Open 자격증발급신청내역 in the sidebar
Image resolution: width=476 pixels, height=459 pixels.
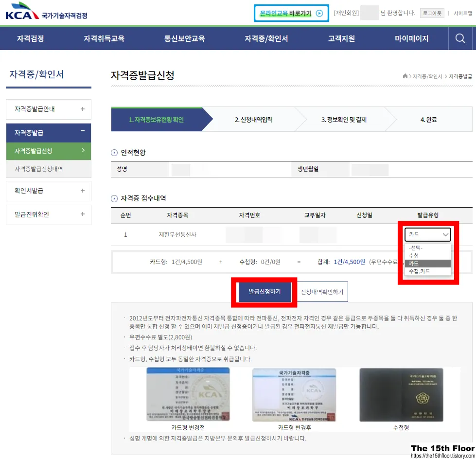(x=49, y=169)
